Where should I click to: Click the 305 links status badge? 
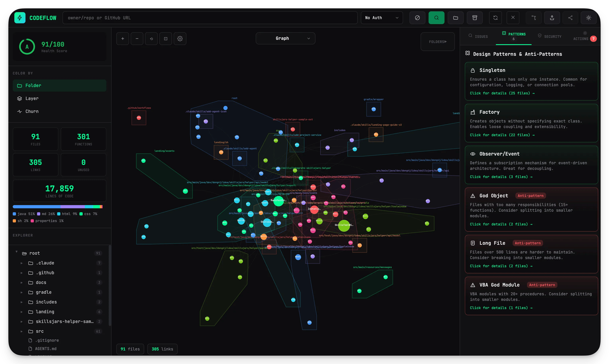pyautogui.click(x=162, y=349)
